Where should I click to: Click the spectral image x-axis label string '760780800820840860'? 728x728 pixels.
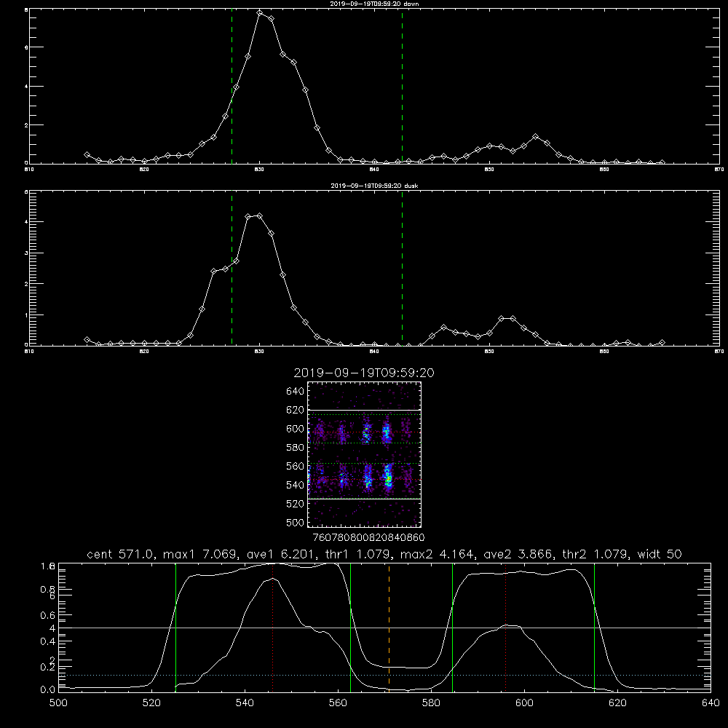(x=368, y=537)
